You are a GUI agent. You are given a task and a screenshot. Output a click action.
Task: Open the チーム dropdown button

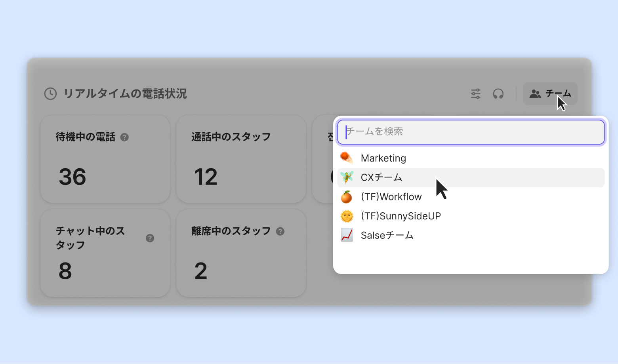[x=550, y=94]
